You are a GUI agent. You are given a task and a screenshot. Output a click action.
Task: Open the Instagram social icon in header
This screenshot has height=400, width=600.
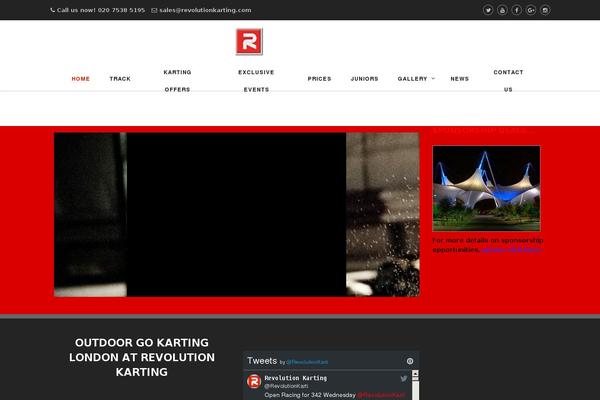[545, 10]
